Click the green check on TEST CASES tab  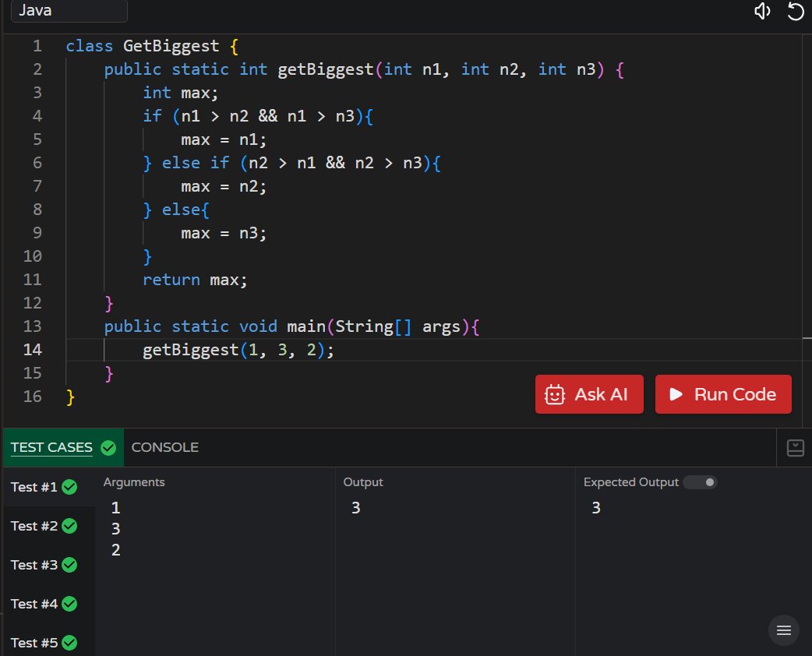[108, 447]
